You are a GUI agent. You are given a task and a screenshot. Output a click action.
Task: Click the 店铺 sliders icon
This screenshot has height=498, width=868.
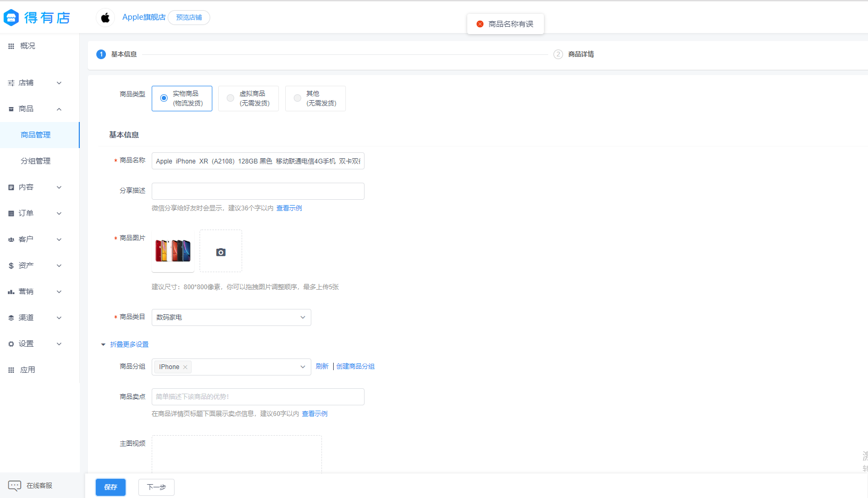coord(11,83)
